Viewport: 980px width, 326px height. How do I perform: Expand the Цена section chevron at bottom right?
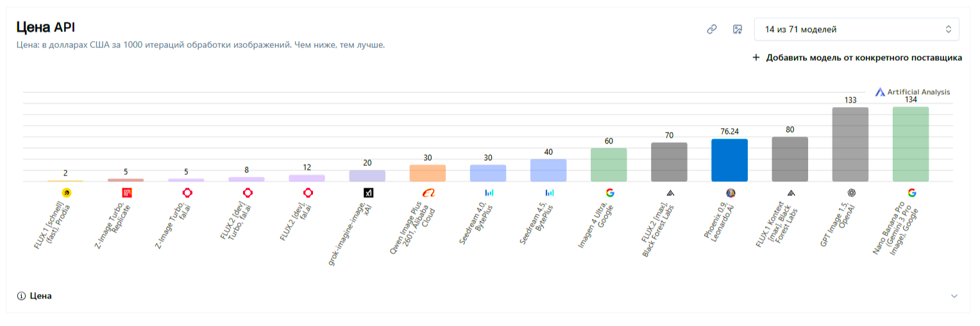[x=954, y=296]
